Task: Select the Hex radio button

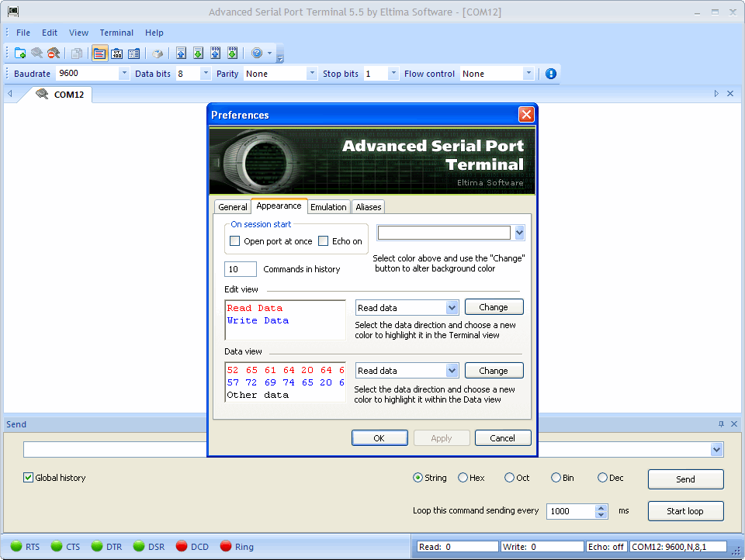Action: (x=464, y=478)
